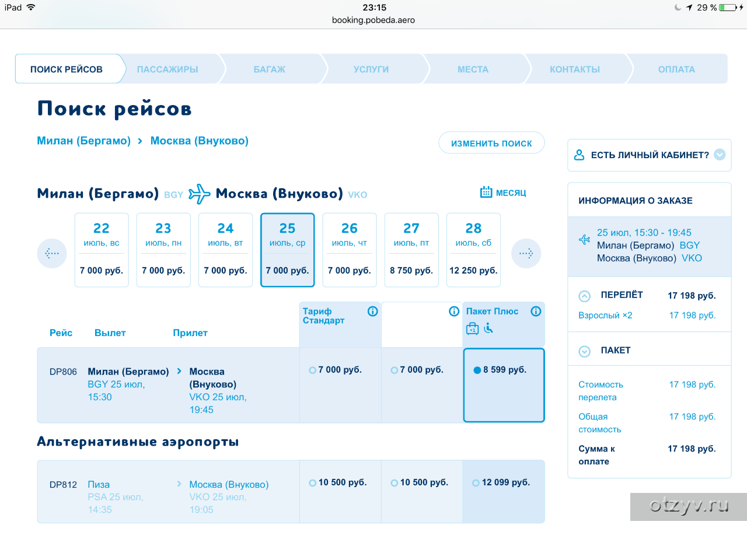
Task: Select 7 000 руб. Стандарт fare for DP806
Action: tap(313, 370)
